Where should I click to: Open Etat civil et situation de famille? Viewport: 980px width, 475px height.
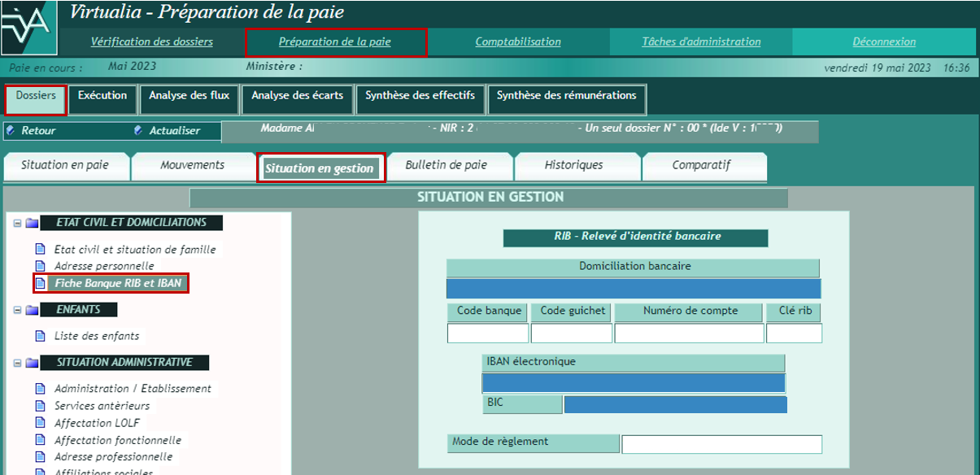pyautogui.click(x=135, y=250)
